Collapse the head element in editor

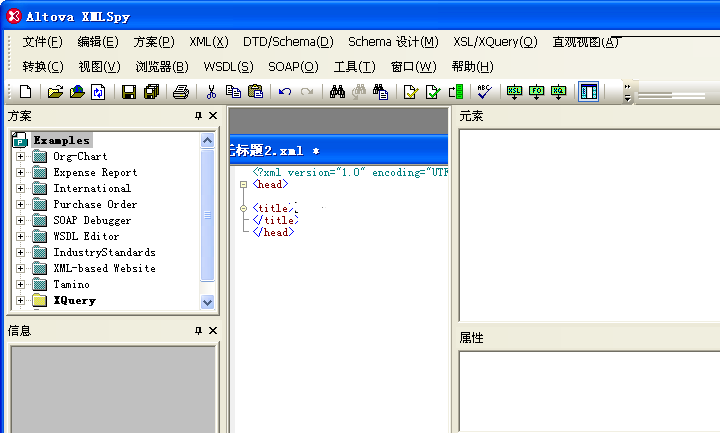click(x=243, y=184)
